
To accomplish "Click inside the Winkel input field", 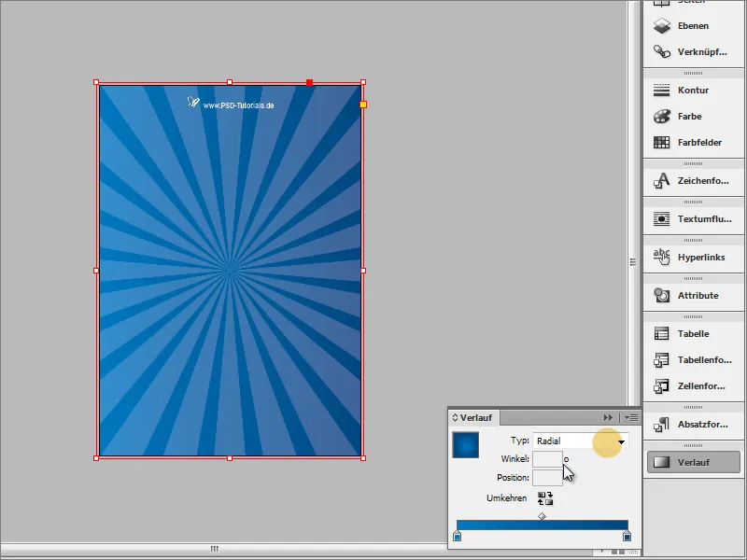I will [x=546, y=456].
